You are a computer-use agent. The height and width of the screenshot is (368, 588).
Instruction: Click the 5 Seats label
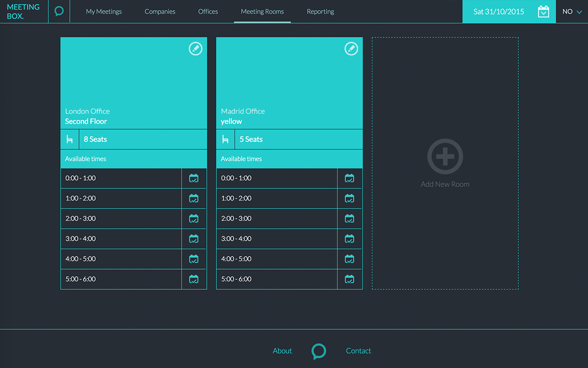pyautogui.click(x=251, y=139)
